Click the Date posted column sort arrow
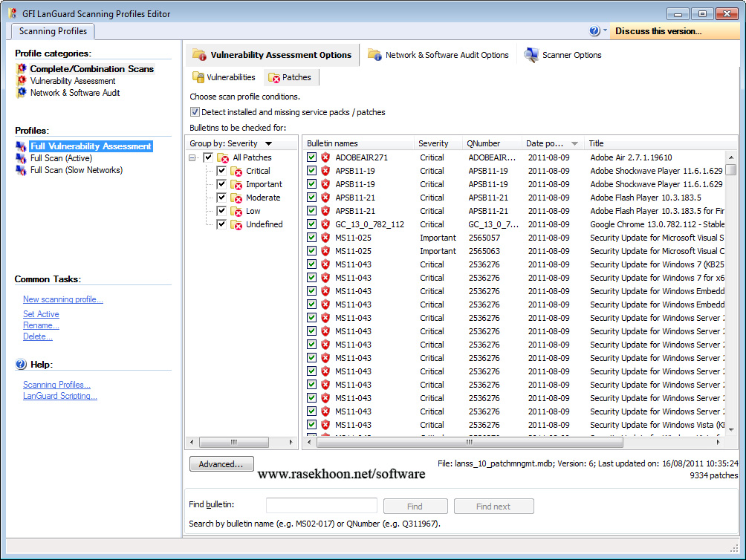746x560 pixels. tap(574, 143)
